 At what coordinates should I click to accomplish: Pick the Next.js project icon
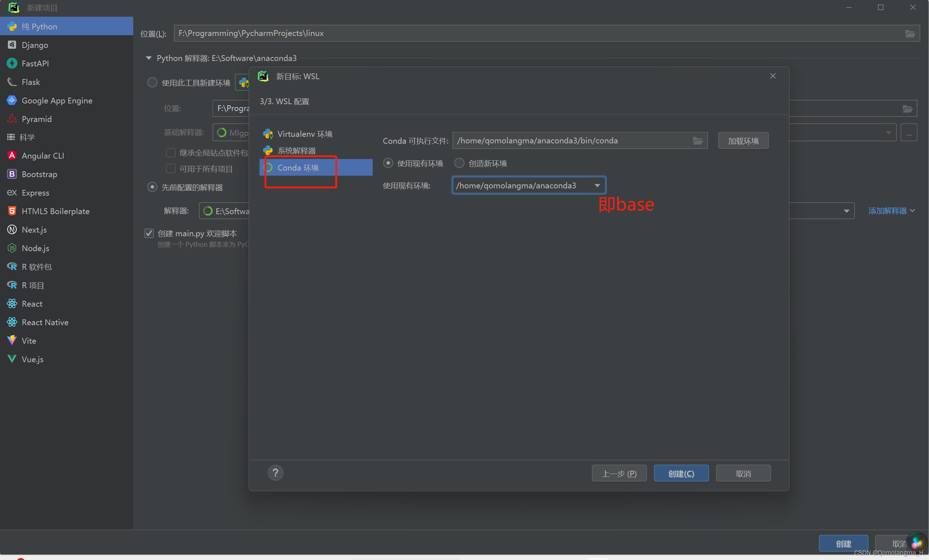[x=12, y=229]
